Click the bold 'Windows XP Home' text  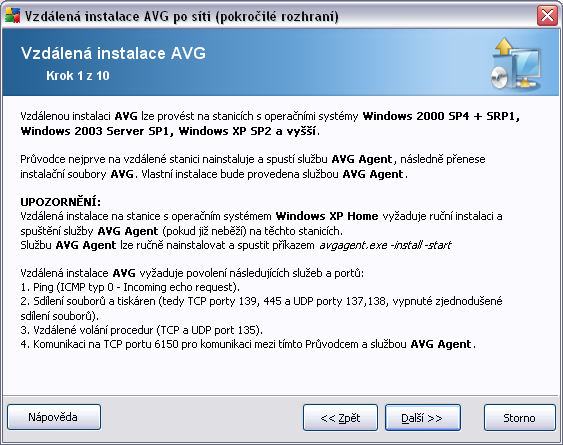[327, 216]
